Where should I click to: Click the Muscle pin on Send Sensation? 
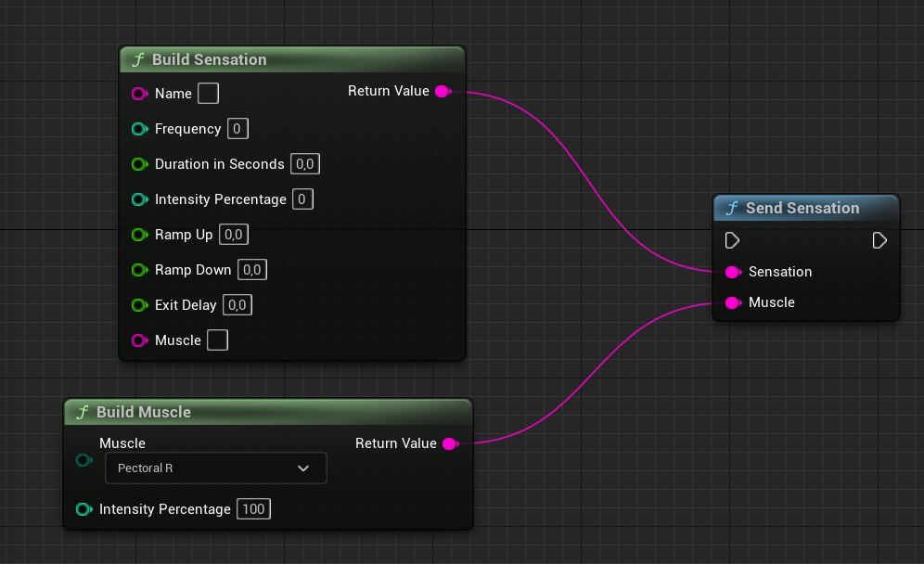[733, 302]
